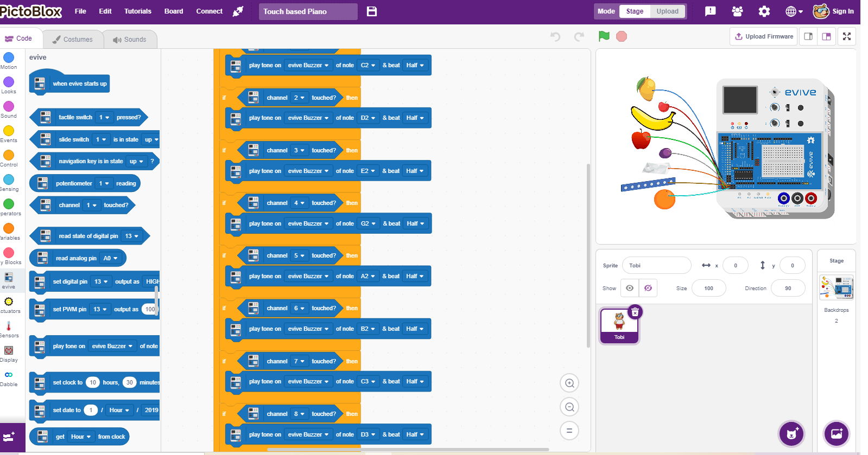Image resolution: width=868 pixels, height=455 pixels.
Task: Open the Tutorials menu
Action: pos(138,11)
